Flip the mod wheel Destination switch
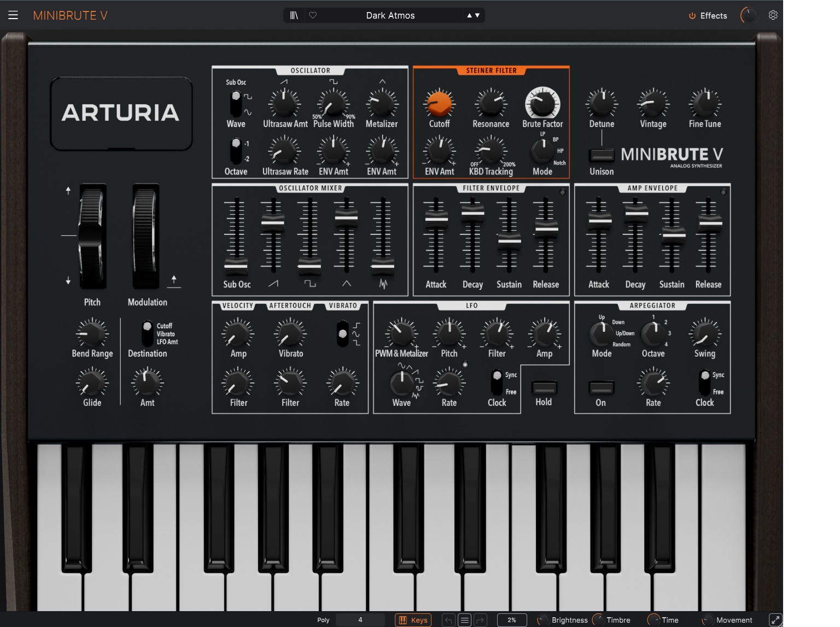Screen dimensions: 840x627 coord(147,333)
